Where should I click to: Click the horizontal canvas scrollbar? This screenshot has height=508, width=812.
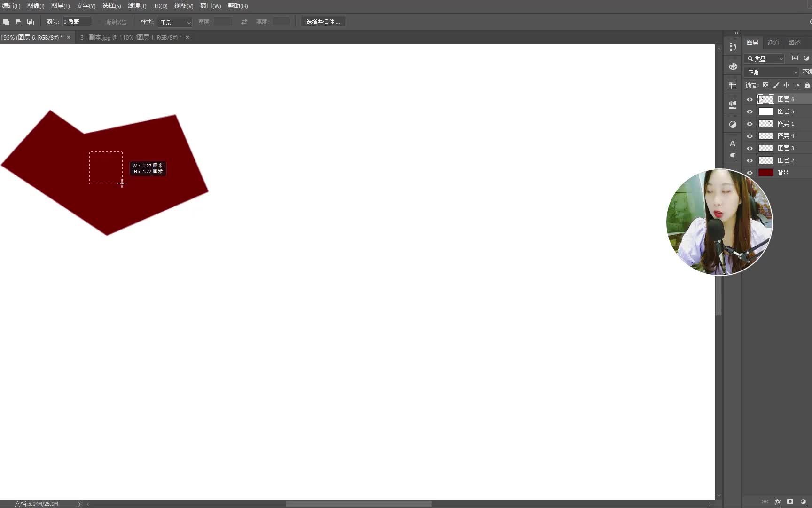[x=359, y=504]
